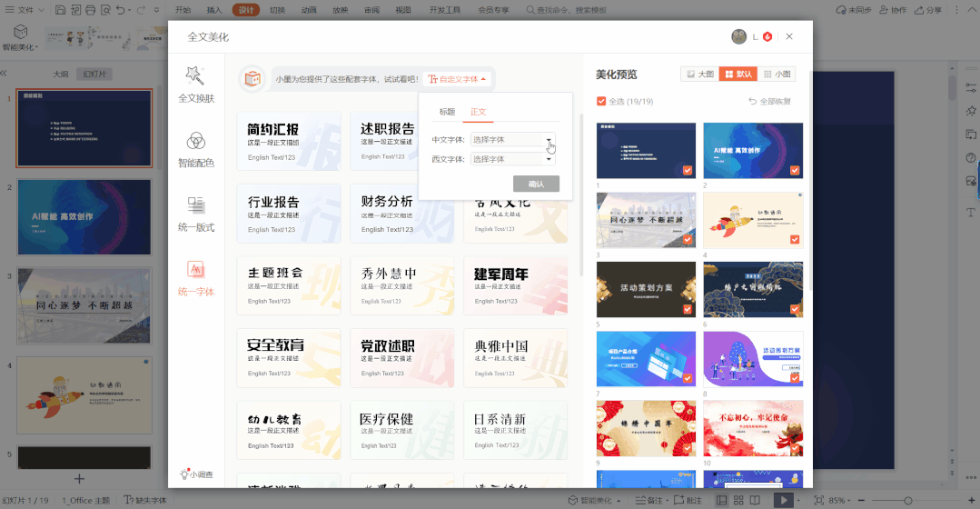Uncheck preview slide 7 checkbox
Viewport: 980px width, 509px height.
[x=688, y=378]
